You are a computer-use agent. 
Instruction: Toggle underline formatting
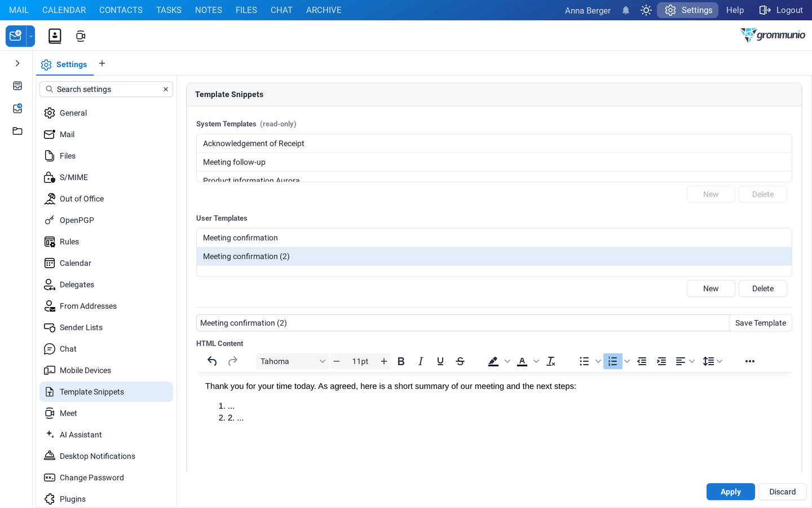pos(440,361)
